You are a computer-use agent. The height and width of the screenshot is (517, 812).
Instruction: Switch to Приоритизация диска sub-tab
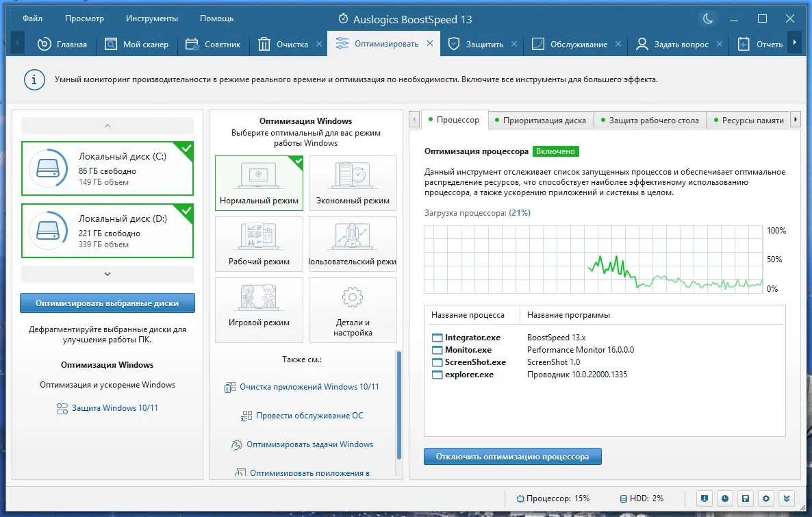tap(541, 121)
